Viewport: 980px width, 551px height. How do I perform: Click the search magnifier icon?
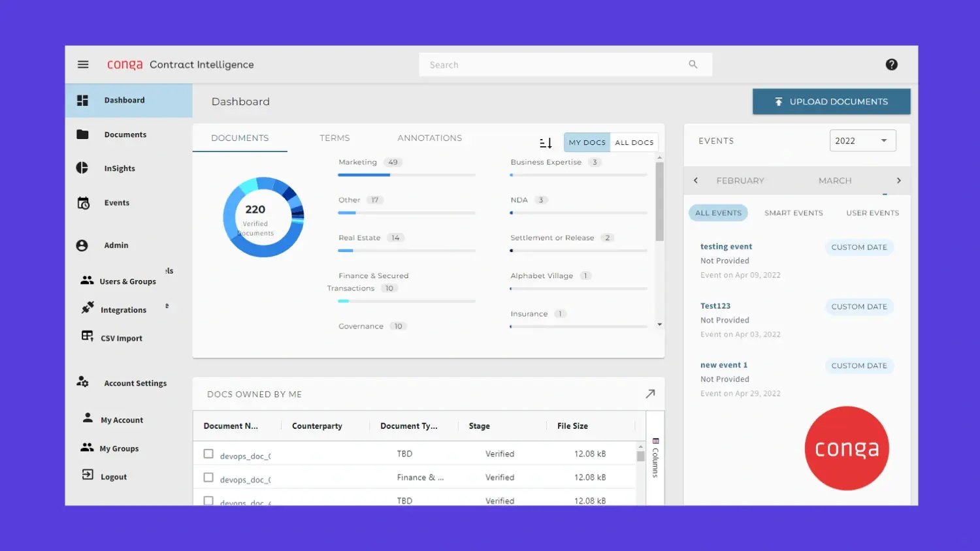coord(693,65)
